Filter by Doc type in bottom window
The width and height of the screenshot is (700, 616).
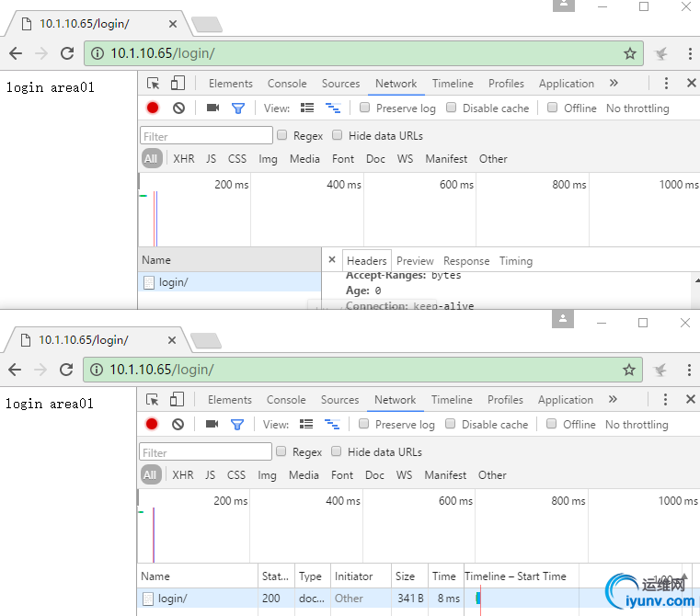coord(374,475)
